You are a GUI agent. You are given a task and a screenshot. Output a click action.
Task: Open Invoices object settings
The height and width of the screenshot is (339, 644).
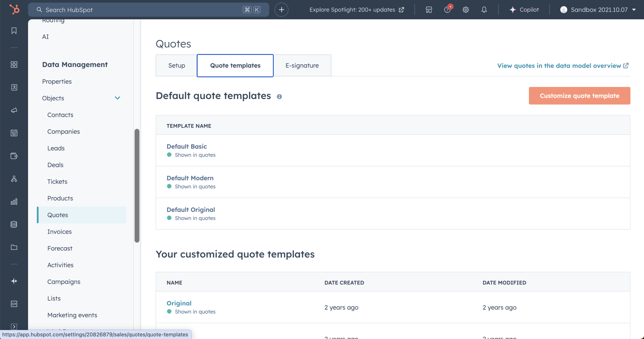click(59, 232)
